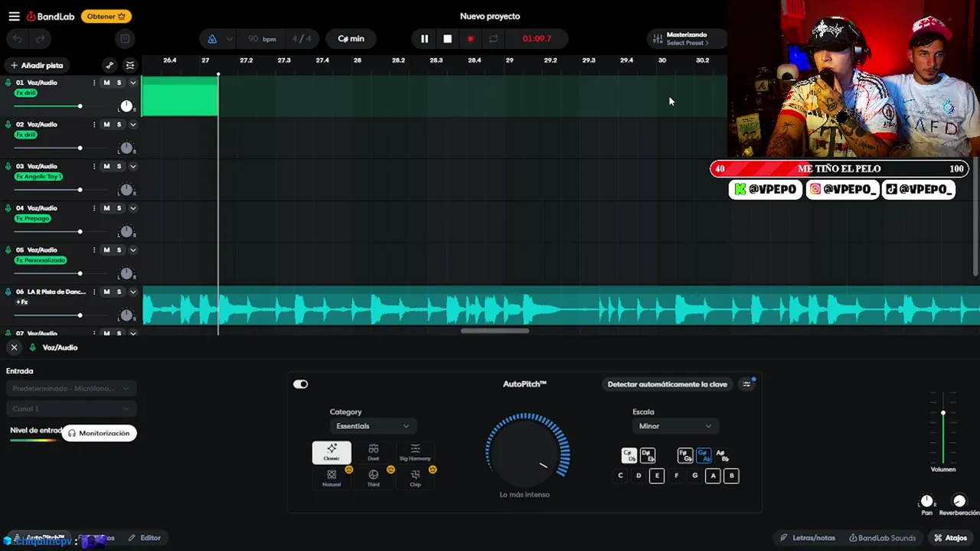Viewport: 980px width, 551px height.
Task: Click the microphone icon on track 06
Action: pos(8,292)
